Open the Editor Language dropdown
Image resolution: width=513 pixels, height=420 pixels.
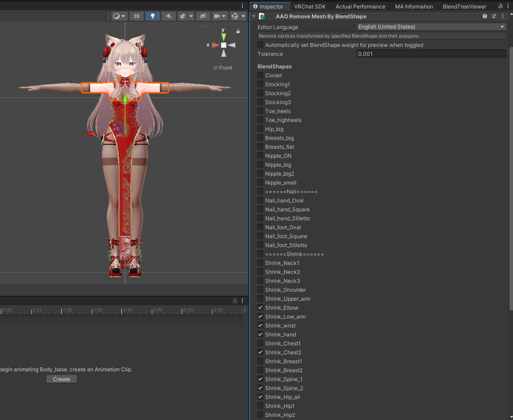coord(431,27)
